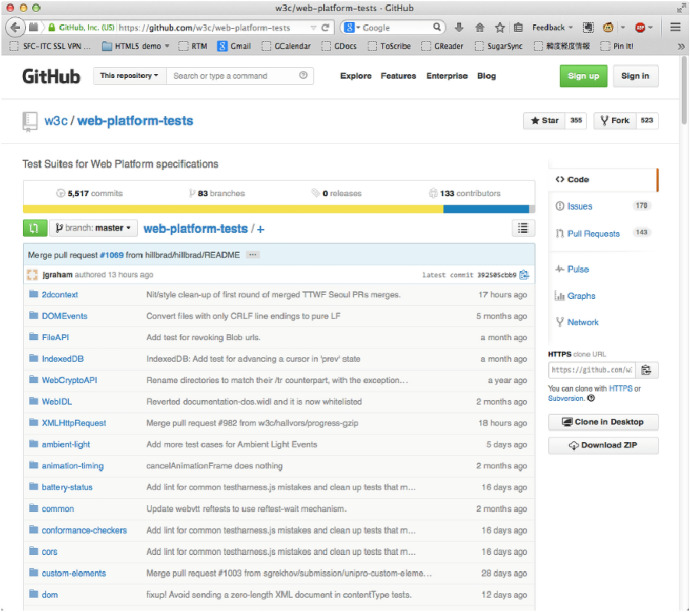The width and height of the screenshot is (690, 612).
Task: Open the Firefox hamburger menu
Action: coord(675,27)
